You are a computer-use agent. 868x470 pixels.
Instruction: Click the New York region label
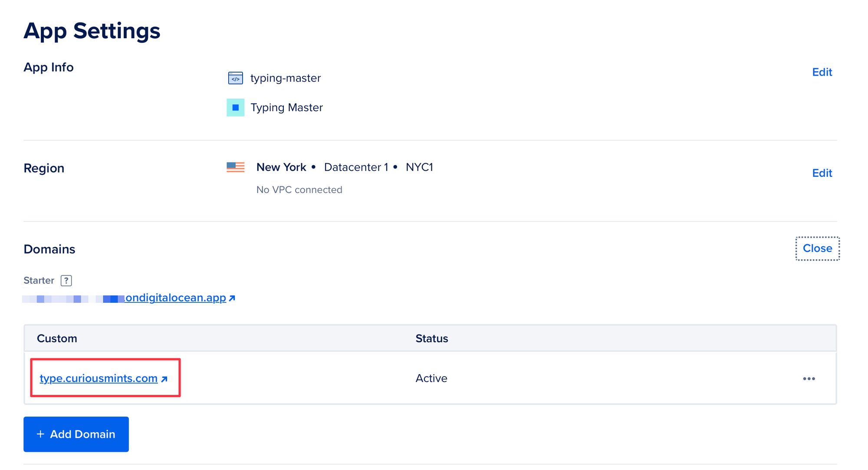[x=281, y=167]
